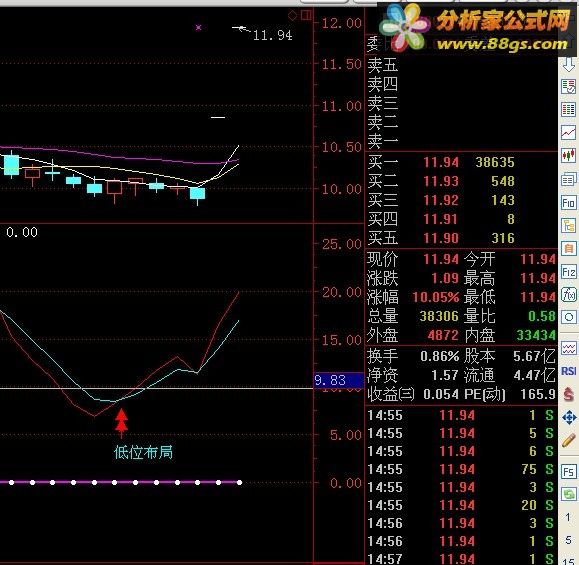This screenshot has height=565, width=579.
Task: Click the down arrow icon in right toolbar
Action: 569,64
